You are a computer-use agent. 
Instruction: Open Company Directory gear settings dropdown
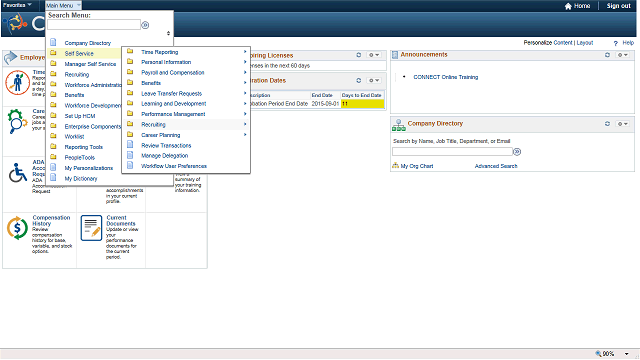[x=622, y=124]
